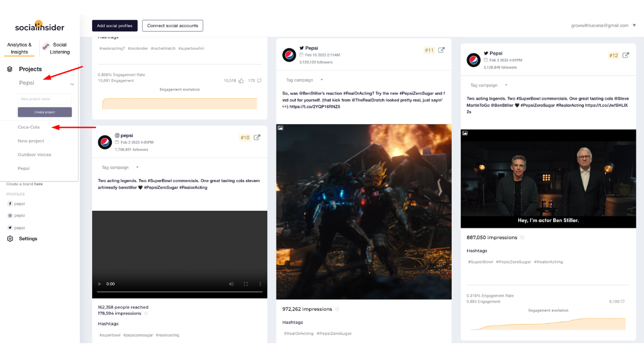Open the account email dropdown arrow

click(x=634, y=25)
